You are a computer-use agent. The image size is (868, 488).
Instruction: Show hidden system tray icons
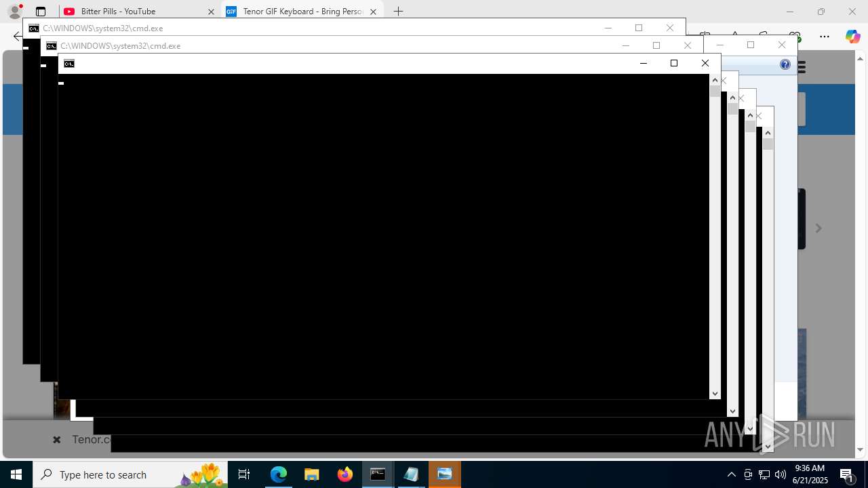(x=732, y=474)
